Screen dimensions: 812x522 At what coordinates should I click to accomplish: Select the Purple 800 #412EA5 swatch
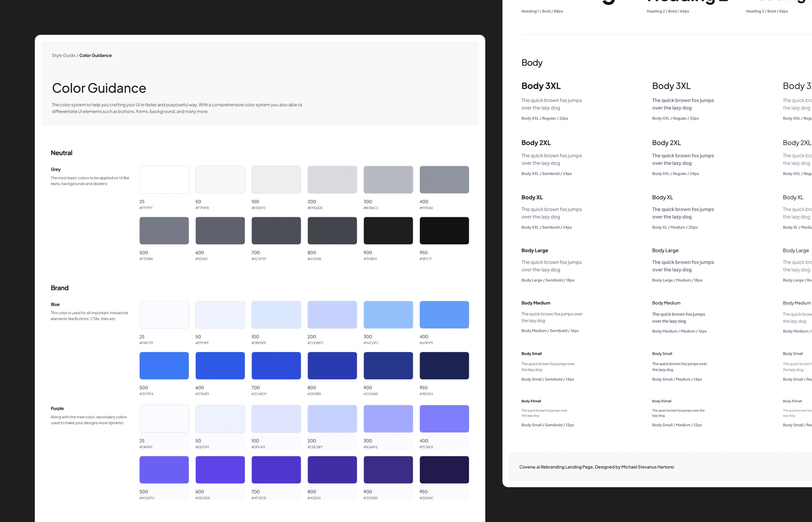[332, 470]
